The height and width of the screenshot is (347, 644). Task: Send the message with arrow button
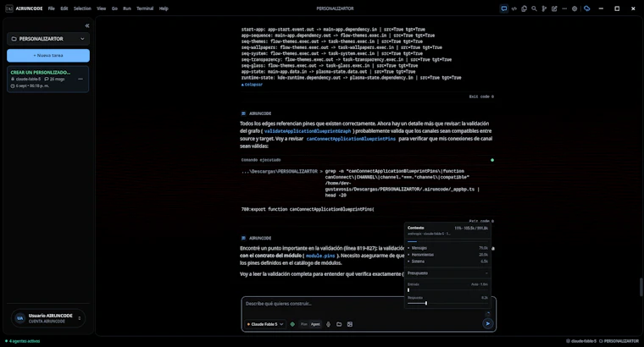487,323
